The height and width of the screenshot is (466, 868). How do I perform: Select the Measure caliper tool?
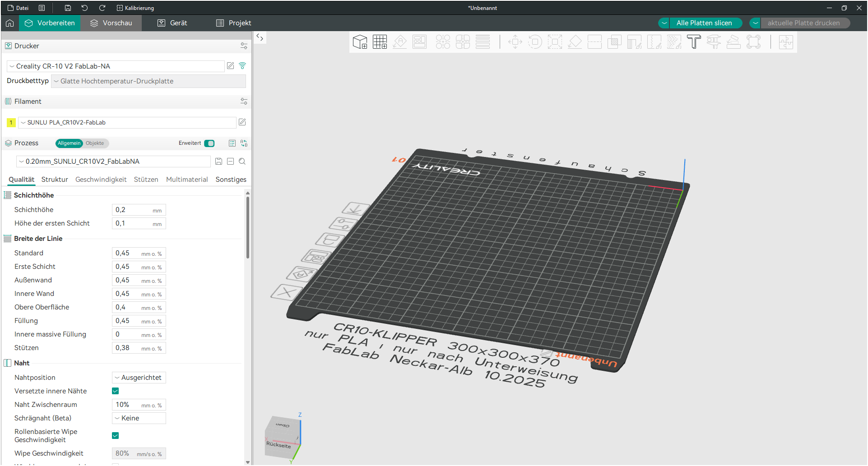pyautogui.click(x=714, y=42)
